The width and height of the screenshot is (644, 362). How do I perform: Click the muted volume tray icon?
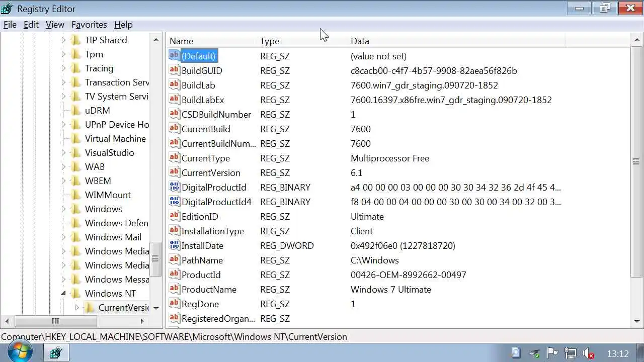click(588, 353)
